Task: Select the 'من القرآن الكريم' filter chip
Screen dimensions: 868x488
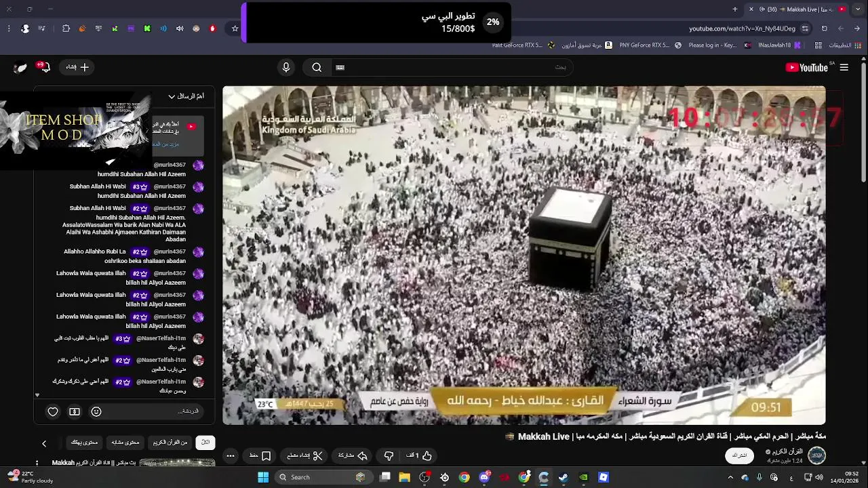Action: click(x=170, y=442)
